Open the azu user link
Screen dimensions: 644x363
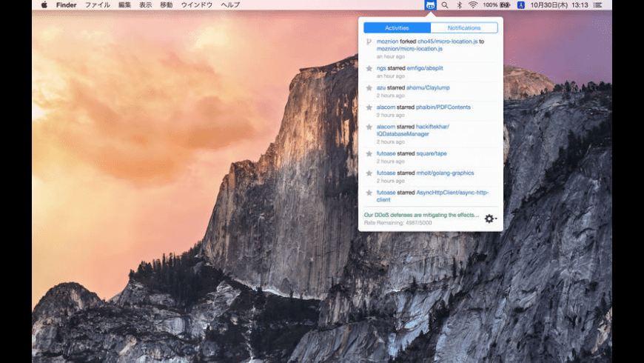tap(381, 88)
